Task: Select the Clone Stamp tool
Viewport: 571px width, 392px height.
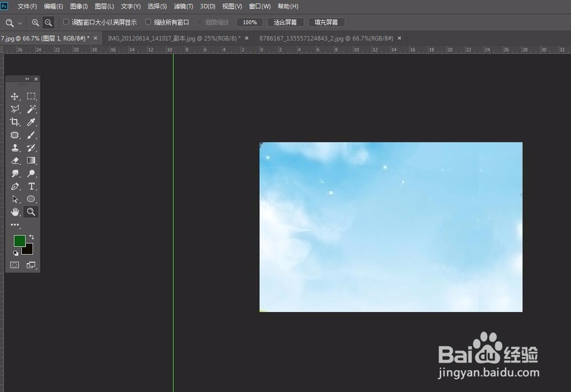Action: tap(15, 148)
